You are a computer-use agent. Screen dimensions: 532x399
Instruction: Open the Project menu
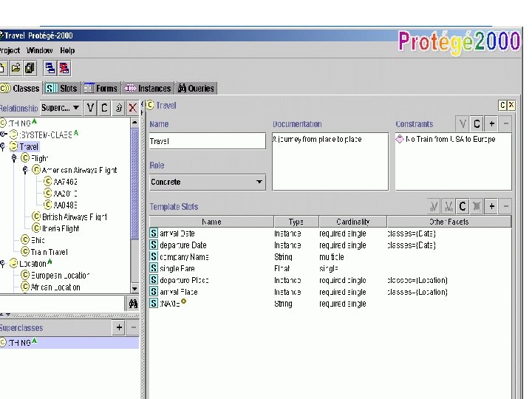[x=10, y=50]
